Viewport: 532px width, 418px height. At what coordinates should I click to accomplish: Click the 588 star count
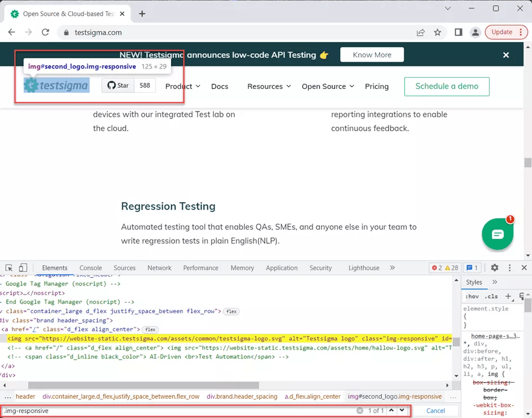145,85
